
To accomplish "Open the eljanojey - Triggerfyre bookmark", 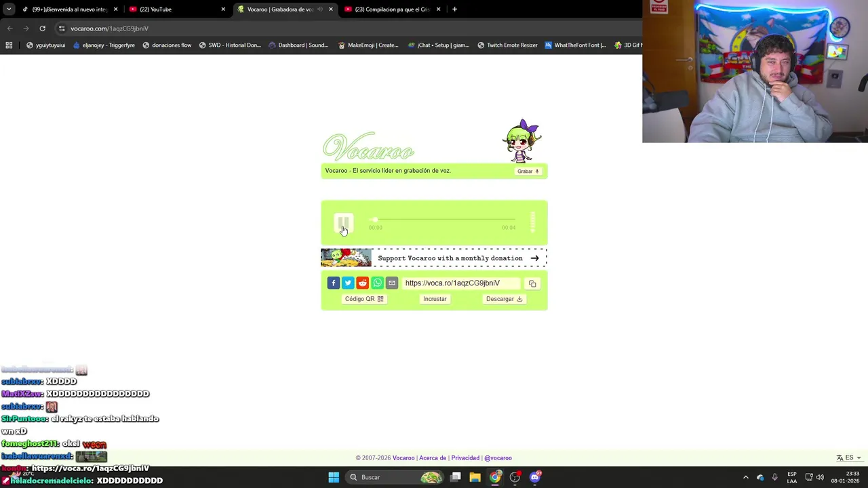I will tap(104, 45).
